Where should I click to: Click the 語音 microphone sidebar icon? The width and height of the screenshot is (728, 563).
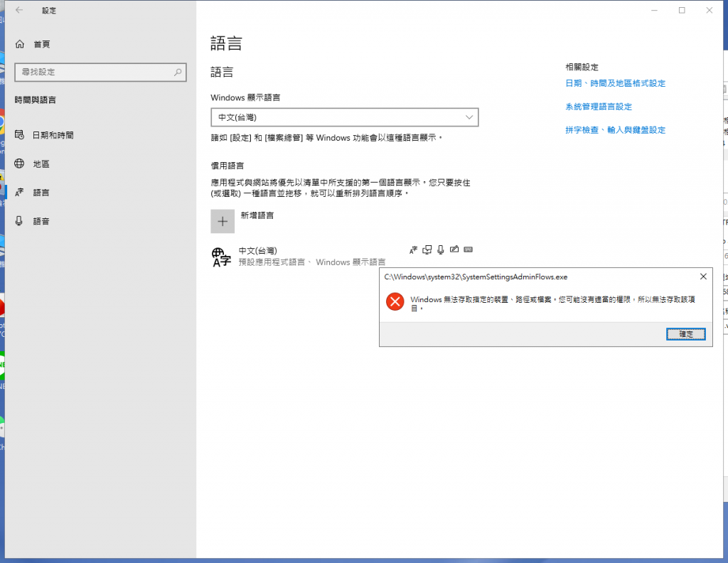point(19,221)
